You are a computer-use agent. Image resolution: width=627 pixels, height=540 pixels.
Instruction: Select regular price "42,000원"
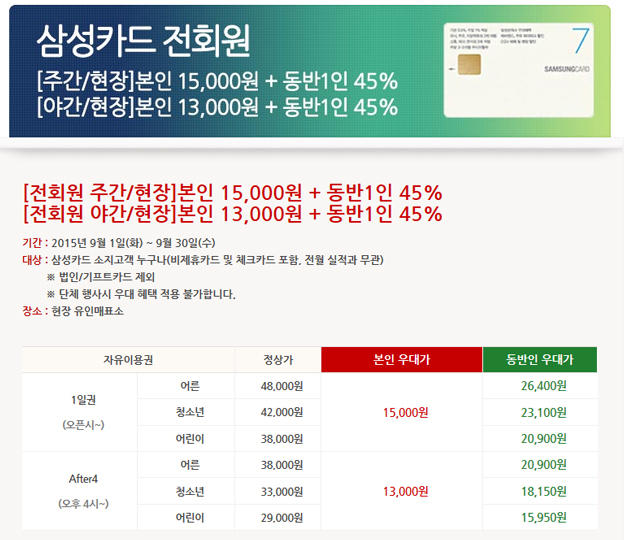coord(282,412)
